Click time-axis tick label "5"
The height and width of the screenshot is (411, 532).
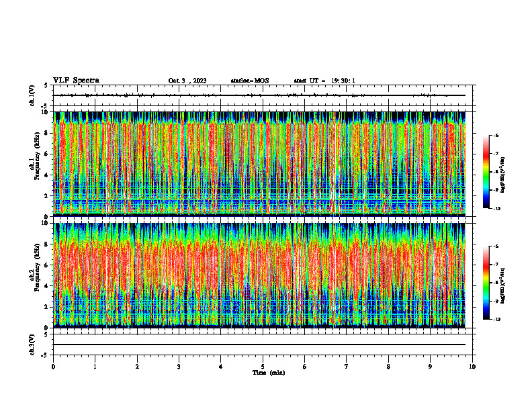coord(263,367)
